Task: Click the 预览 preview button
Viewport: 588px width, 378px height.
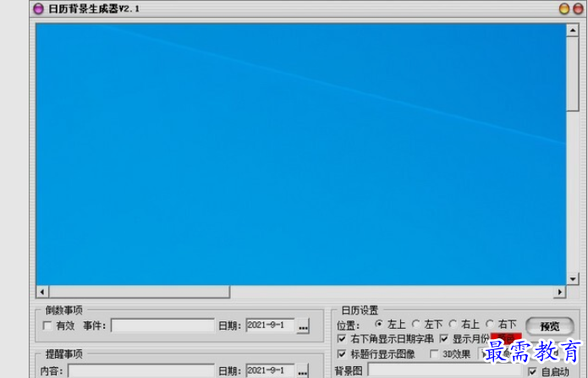Action: coord(550,326)
